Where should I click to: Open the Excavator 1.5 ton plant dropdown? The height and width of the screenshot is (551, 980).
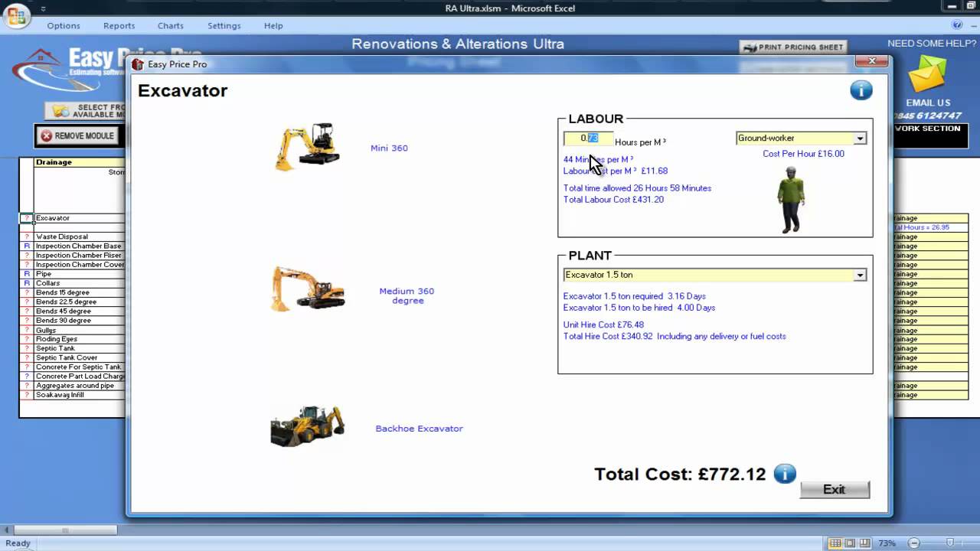[x=860, y=275]
